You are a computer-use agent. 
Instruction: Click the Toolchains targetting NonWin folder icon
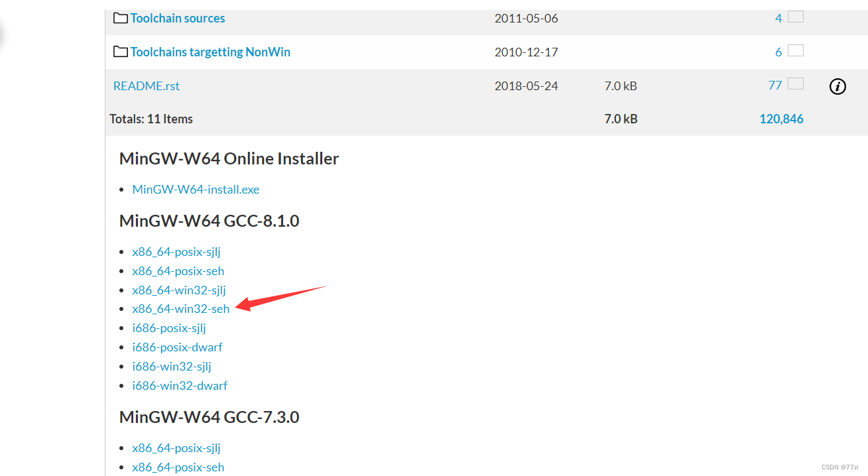pyautogui.click(x=120, y=52)
